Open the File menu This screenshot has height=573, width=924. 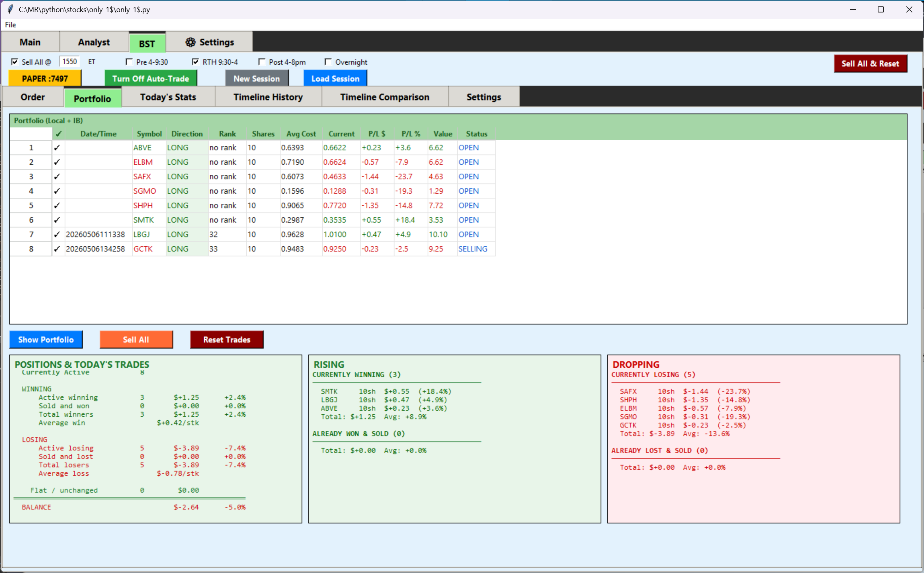point(10,25)
